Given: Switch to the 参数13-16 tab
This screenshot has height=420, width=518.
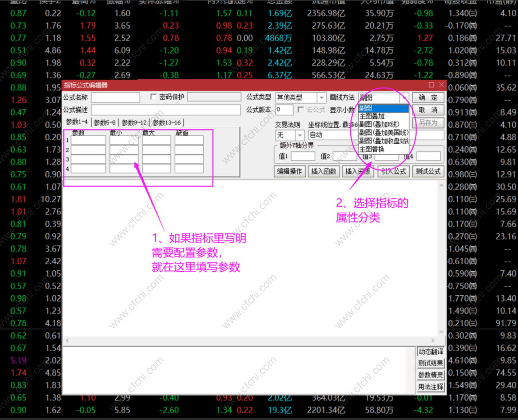Looking at the screenshot, I should click(x=166, y=122).
